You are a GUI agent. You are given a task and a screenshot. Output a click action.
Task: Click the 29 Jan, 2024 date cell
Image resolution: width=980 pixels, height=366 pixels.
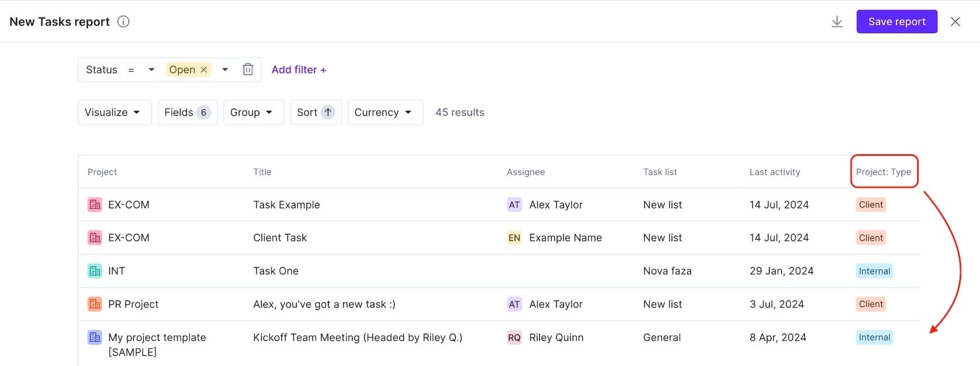pyautogui.click(x=782, y=271)
